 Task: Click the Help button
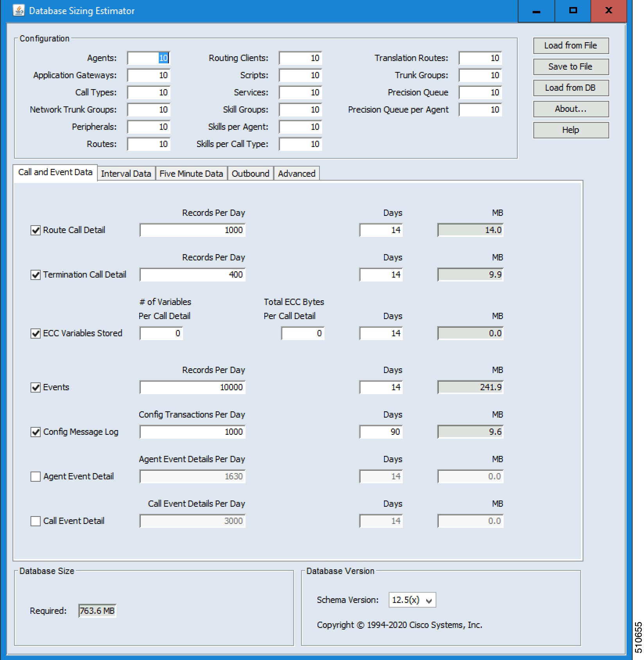(571, 130)
